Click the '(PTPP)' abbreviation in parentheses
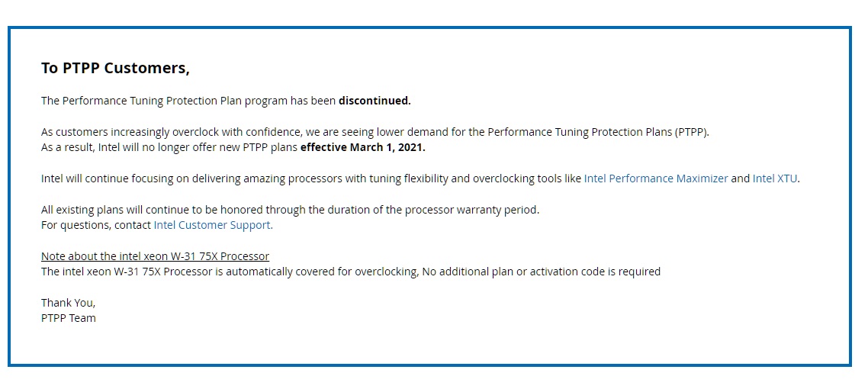Image resolution: width=868 pixels, height=389 pixels. tap(692, 132)
